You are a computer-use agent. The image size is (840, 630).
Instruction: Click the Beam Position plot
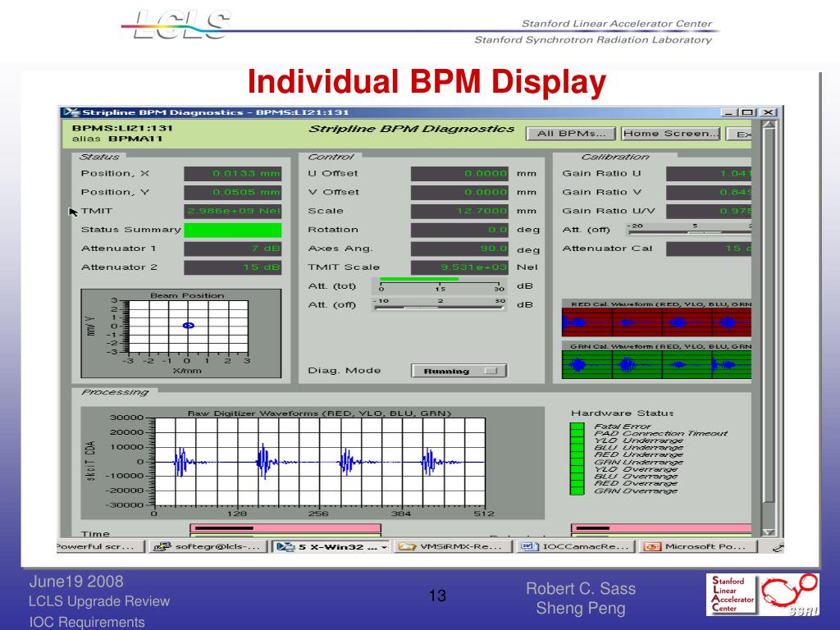(x=188, y=326)
